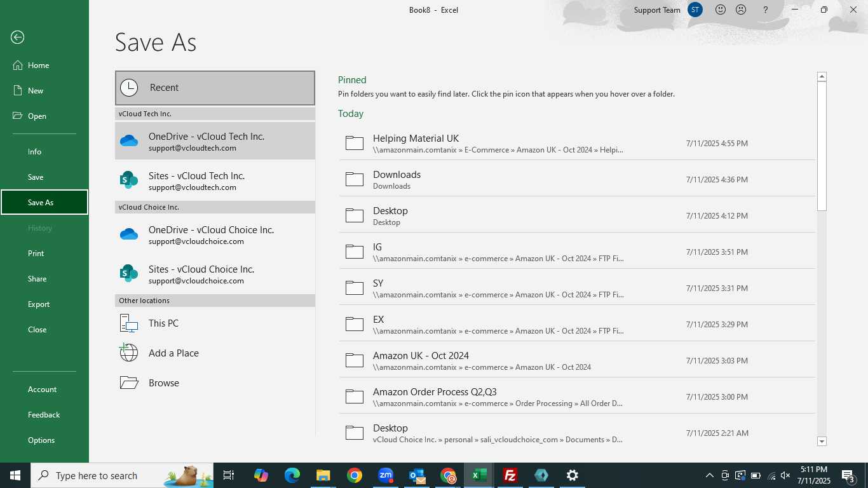Choose Sites - vCloud Choice Inc. location
Screen dimensions: 868x488
point(215,274)
